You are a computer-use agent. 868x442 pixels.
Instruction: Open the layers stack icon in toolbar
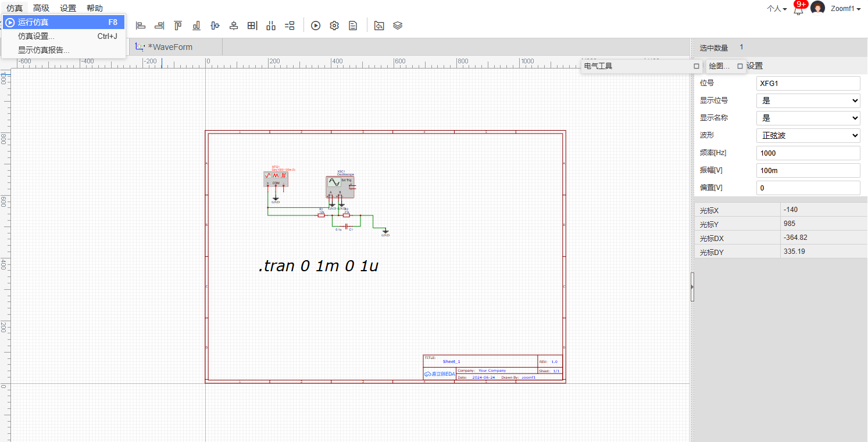[x=398, y=26]
